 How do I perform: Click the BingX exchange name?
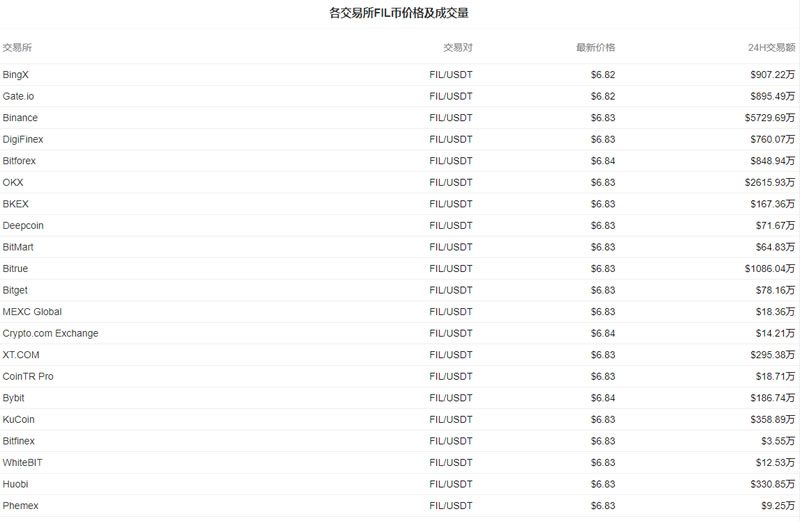16,75
